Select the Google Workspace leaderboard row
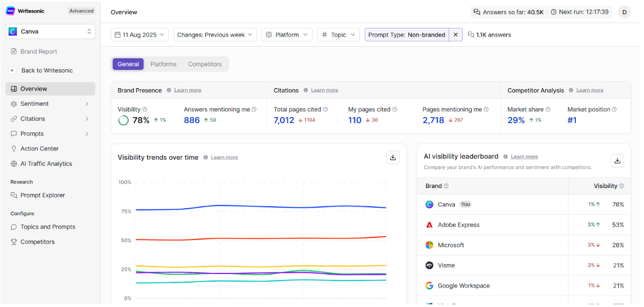 [524, 285]
